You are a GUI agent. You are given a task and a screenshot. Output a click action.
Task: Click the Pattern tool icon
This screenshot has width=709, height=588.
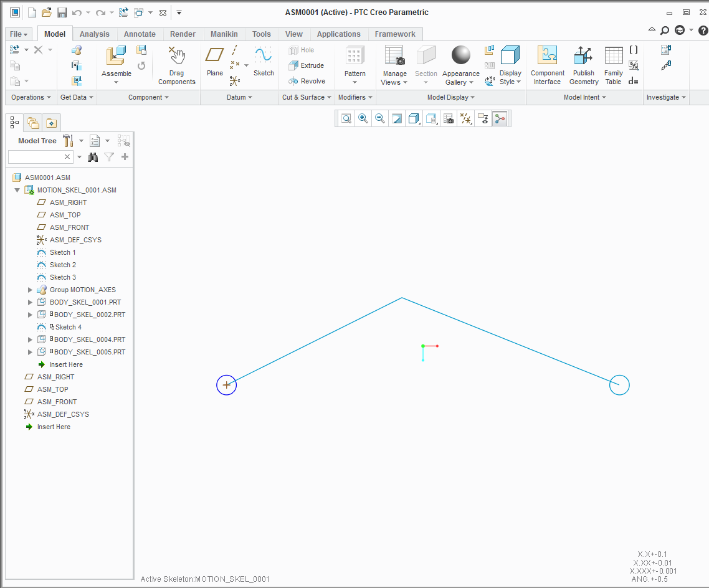point(355,56)
